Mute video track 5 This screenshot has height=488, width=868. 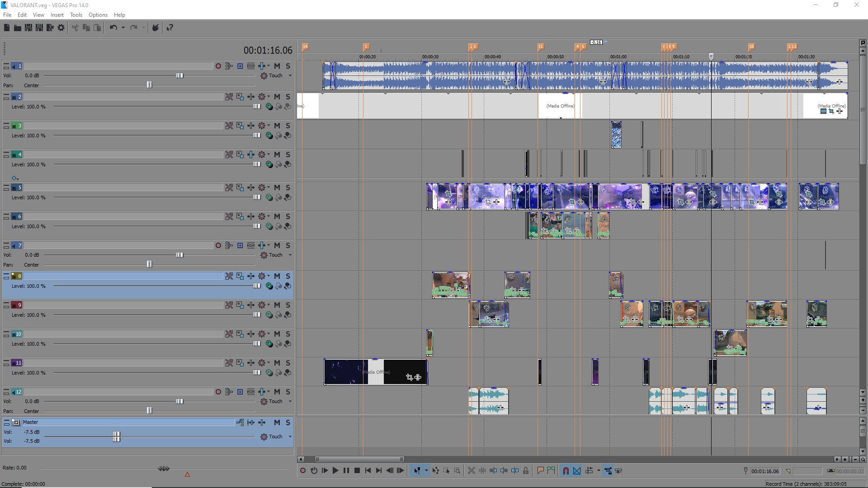[x=277, y=188]
